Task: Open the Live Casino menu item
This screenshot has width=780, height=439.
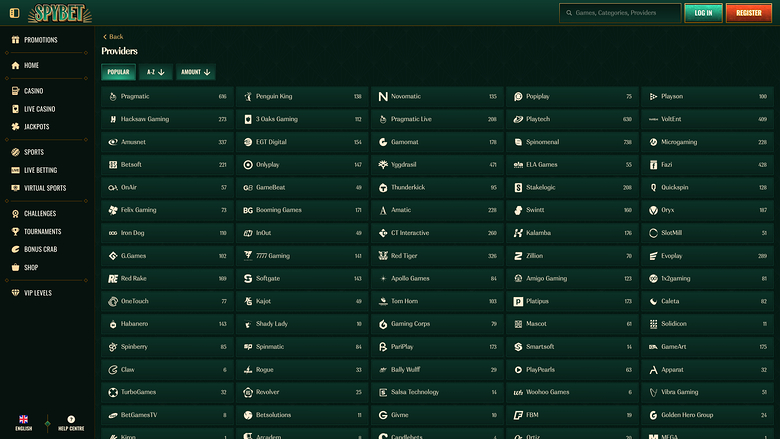Action: [40, 109]
